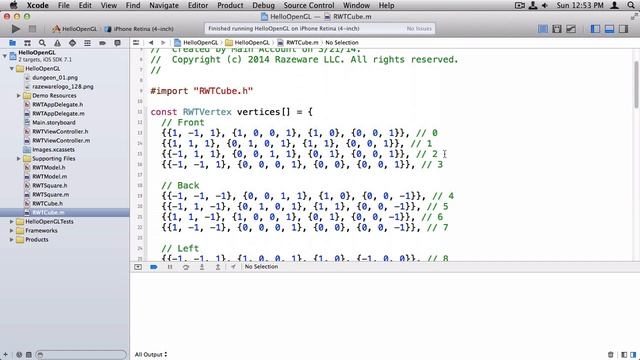Select RWTViewController.m file
Viewport: 640px width, 360px height.
pyautogui.click(x=61, y=140)
